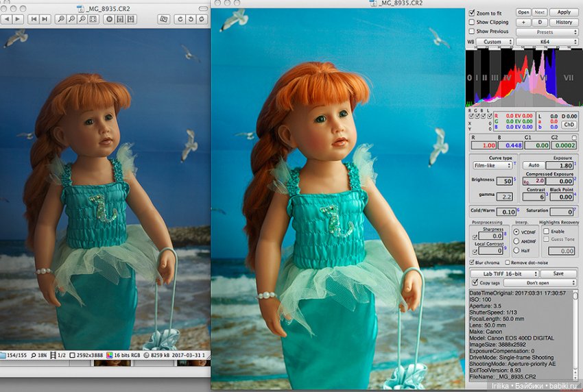Go to previous image with left arrow
583x392 pixels.
pos(5,19)
